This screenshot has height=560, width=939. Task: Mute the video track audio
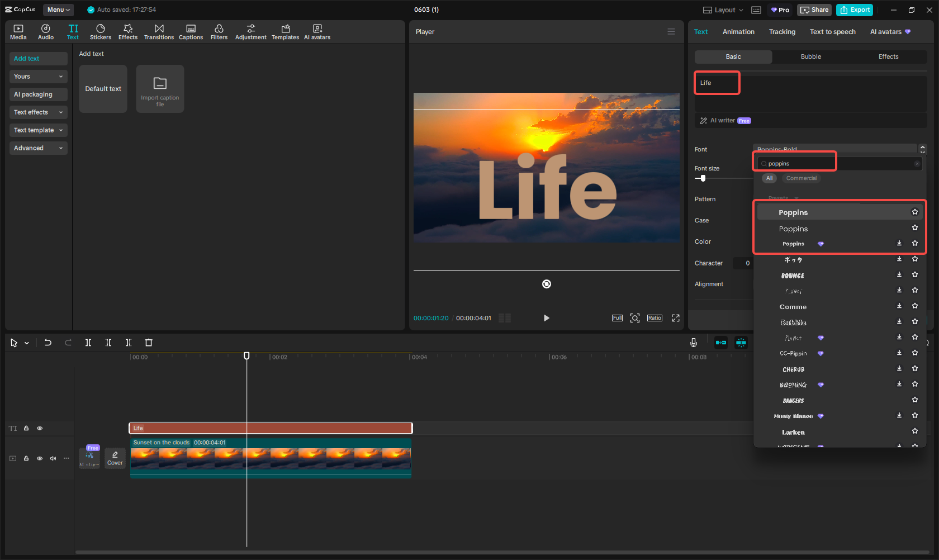pos(53,458)
